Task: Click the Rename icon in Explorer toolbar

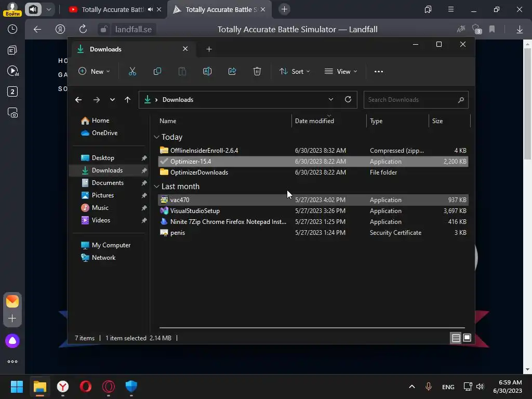Action: coord(207,72)
